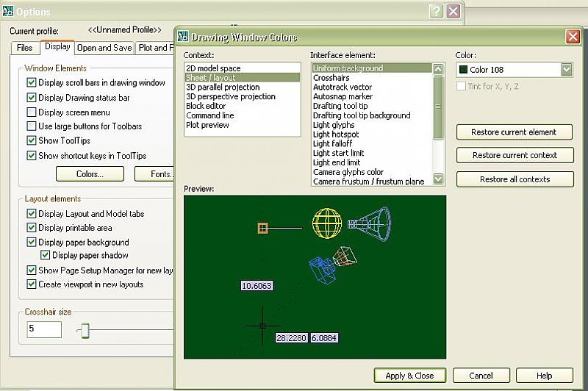588x391 pixels.
Task: Switch to the Files tab
Action: coord(24,48)
